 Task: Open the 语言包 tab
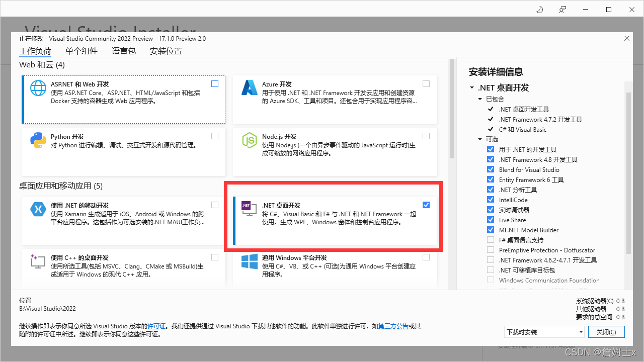123,50
